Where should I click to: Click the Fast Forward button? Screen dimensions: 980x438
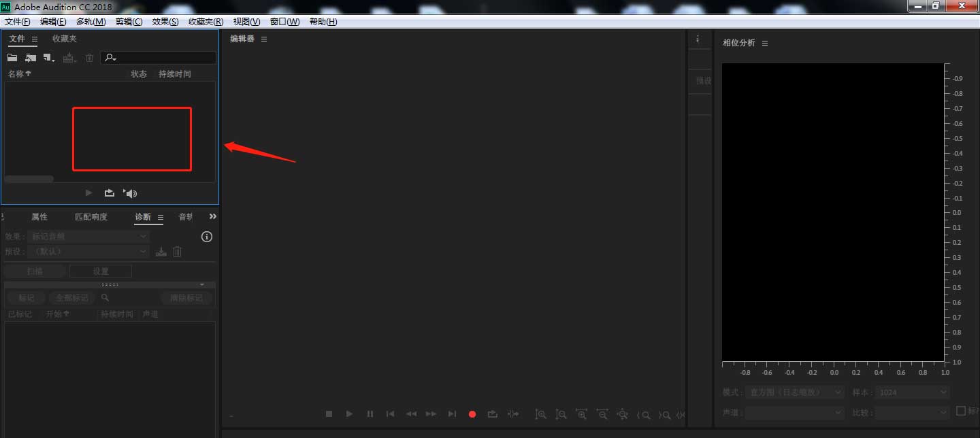tap(431, 414)
